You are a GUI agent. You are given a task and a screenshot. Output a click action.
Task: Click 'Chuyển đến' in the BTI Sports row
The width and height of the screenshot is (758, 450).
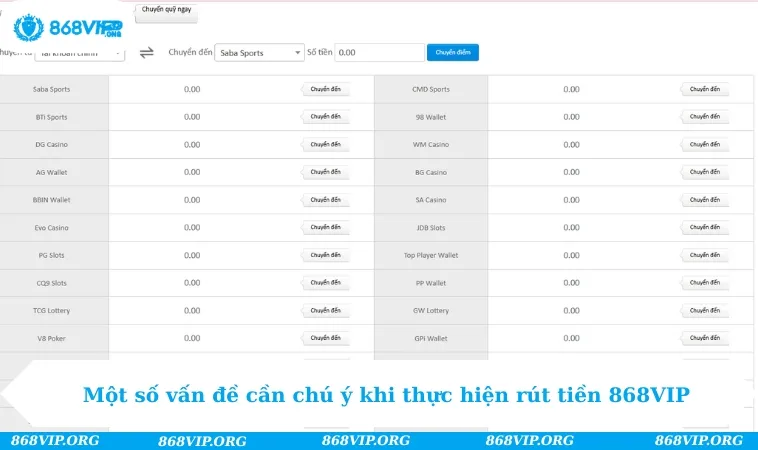tap(325, 117)
